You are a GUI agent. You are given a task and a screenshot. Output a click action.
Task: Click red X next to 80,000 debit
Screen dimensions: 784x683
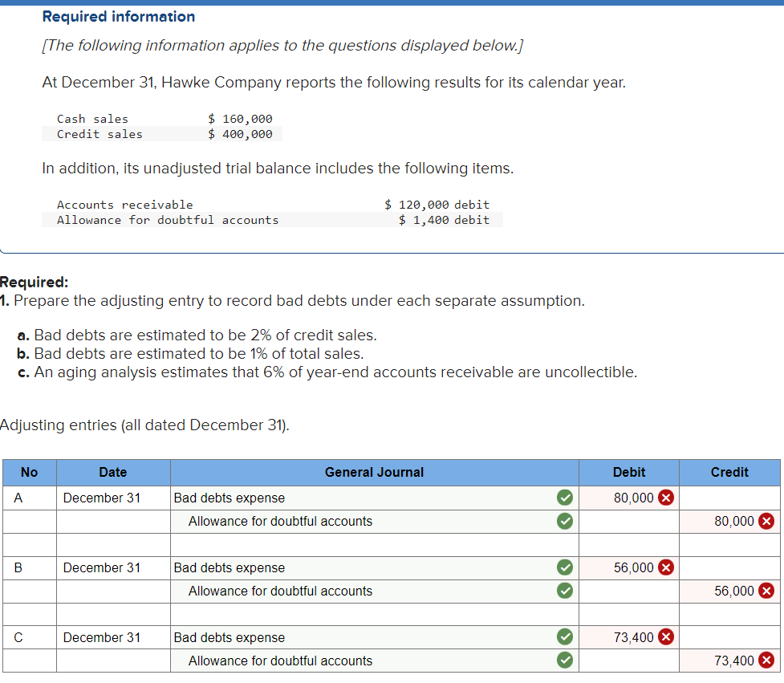tap(666, 498)
